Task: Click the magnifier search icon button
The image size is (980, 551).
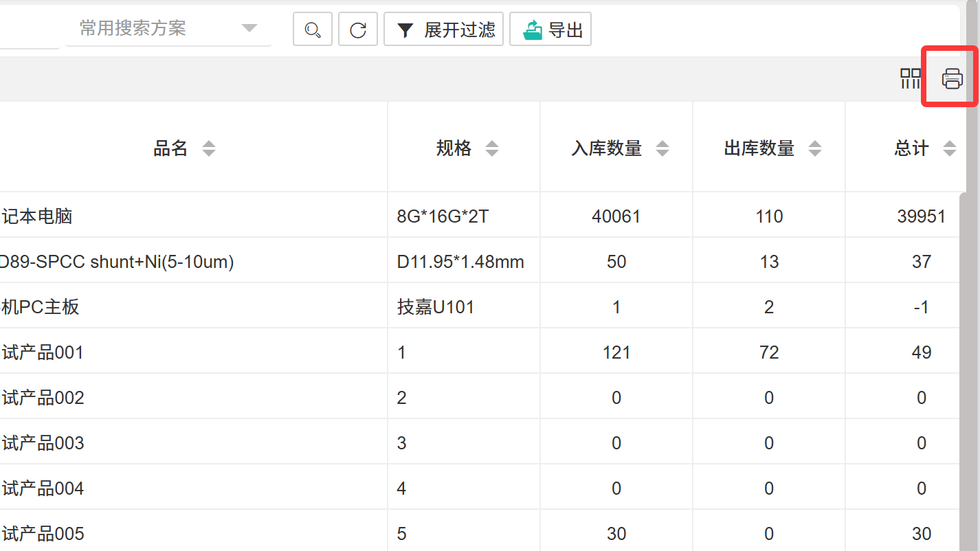Action: click(x=313, y=30)
